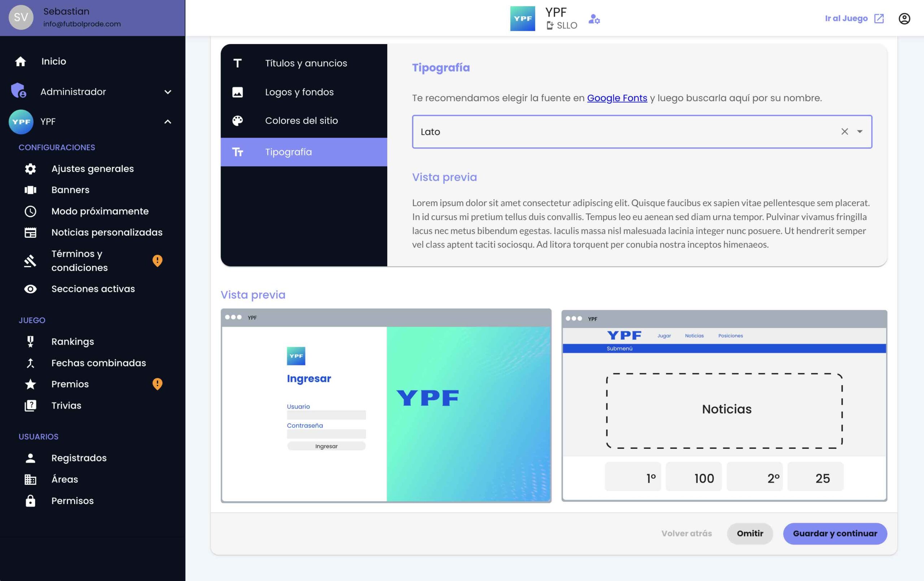924x581 pixels.
Task: Click the Omitir button
Action: [749, 533]
